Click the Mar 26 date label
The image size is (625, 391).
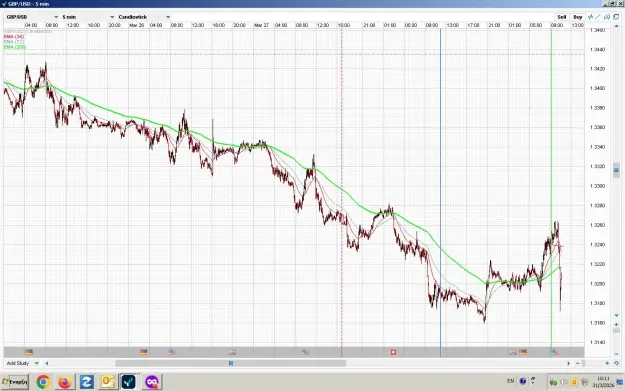click(x=136, y=25)
